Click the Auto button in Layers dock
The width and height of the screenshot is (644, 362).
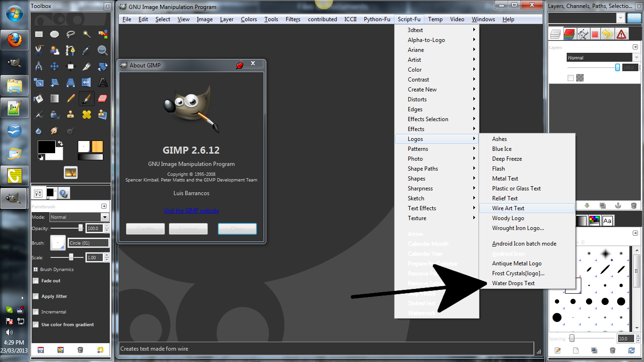(635, 18)
